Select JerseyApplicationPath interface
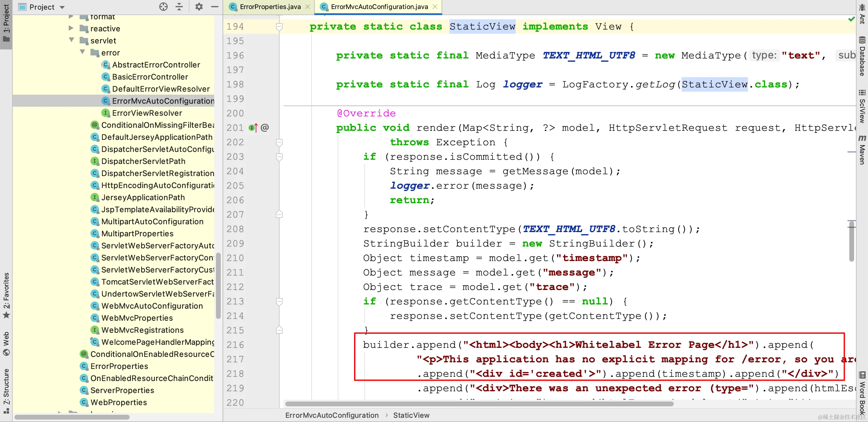Screen dimensions: 868x422 tap(143, 197)
